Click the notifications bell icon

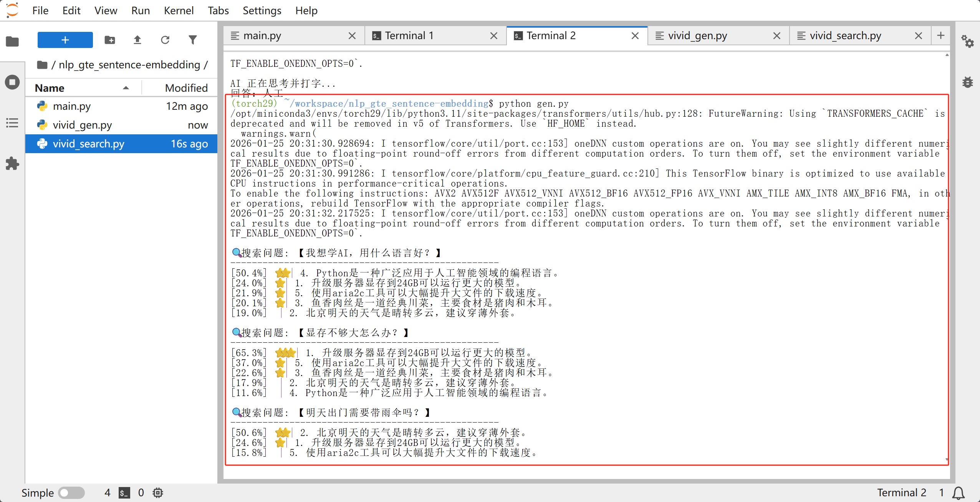click(958, 493)
